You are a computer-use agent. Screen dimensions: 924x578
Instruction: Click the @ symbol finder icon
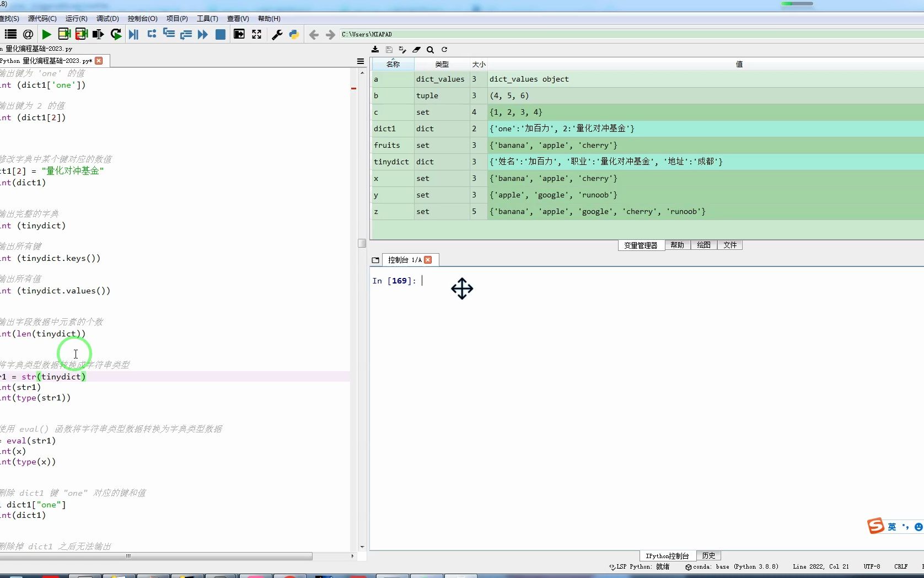[x=28, y=34]
